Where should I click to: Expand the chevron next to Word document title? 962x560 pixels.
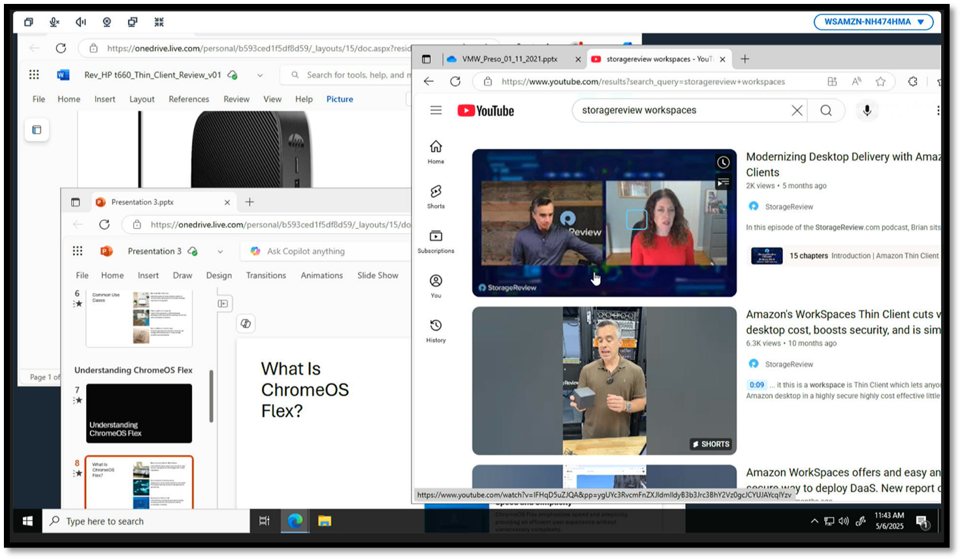[260, 75]
